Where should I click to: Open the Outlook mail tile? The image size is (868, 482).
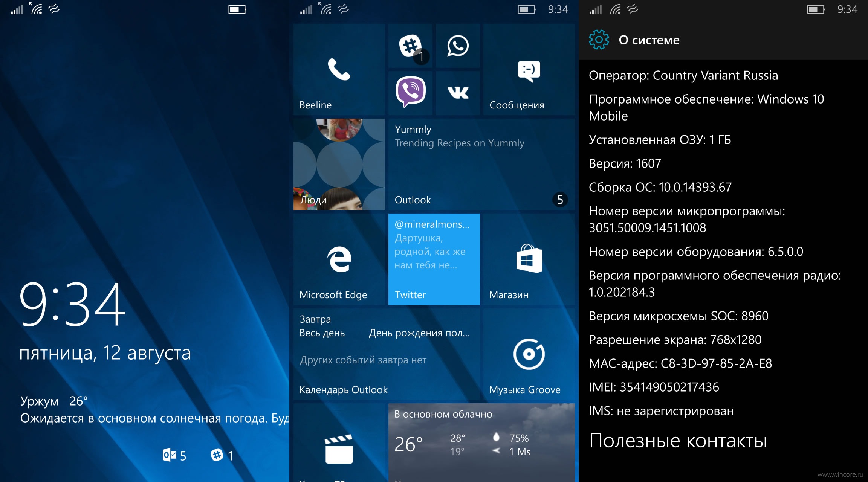(x=481, y=165)
